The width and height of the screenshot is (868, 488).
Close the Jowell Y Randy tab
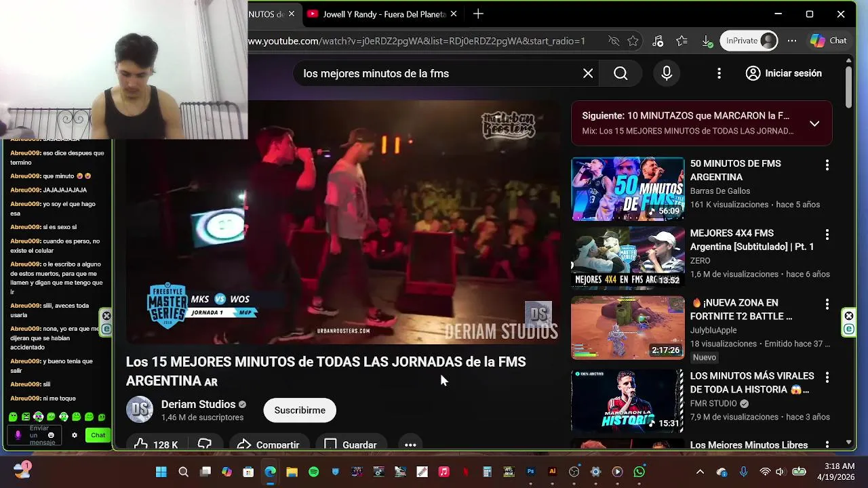click(454, 14)
